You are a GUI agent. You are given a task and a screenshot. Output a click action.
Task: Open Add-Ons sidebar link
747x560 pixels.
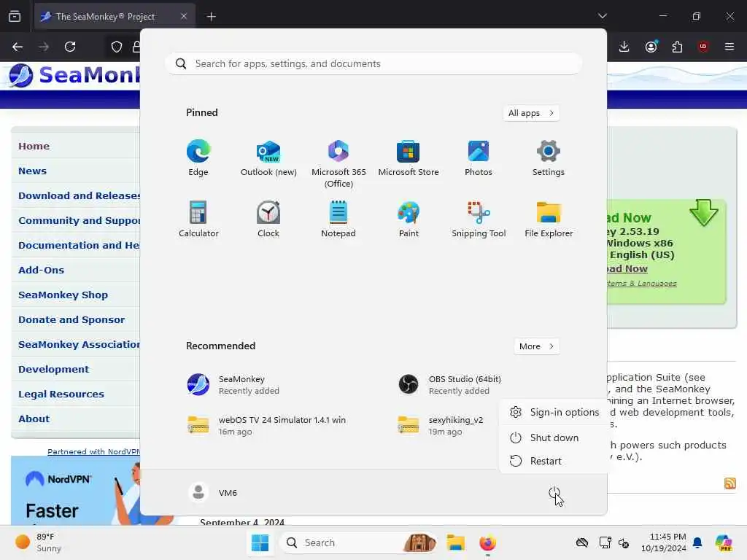click(x=41, y=270)
